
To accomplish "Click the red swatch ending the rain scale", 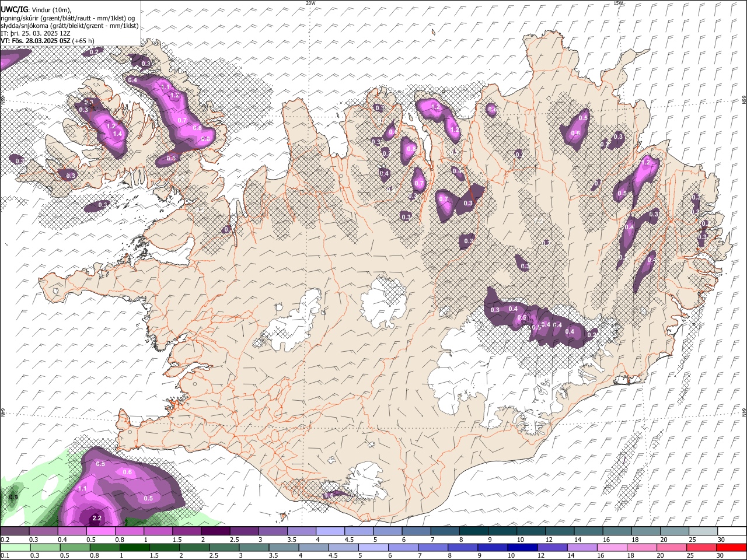I will tap(731, 547).
